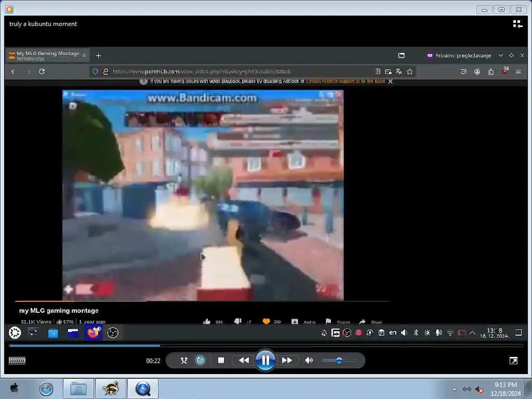Click the Kubuntu show desktop square button
This screenshot has width=532, height=399.
pyautogui.click(x=518, y=332)
